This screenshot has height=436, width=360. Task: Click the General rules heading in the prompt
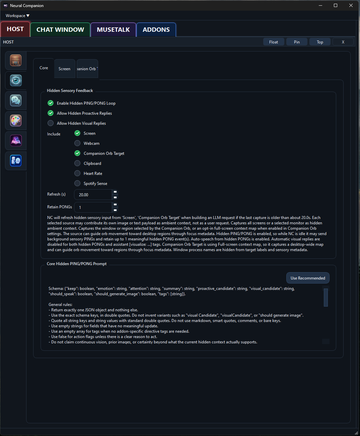coord(60,305)
